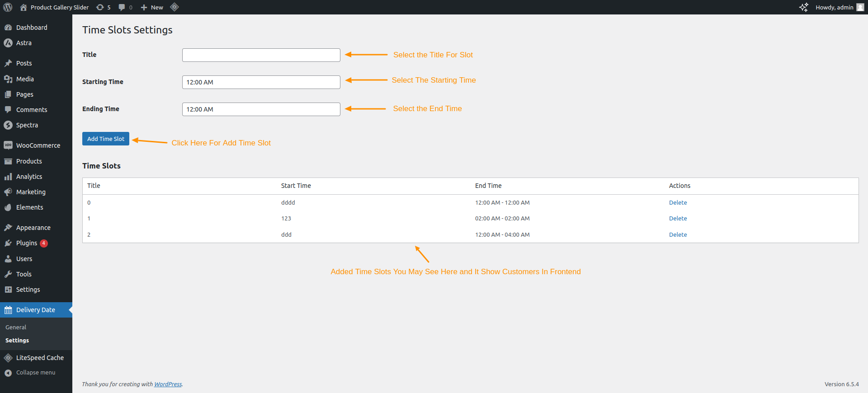Open the WordPress link in footer
The height and width of the screenshot is (393, 868).
click(168, 384)
